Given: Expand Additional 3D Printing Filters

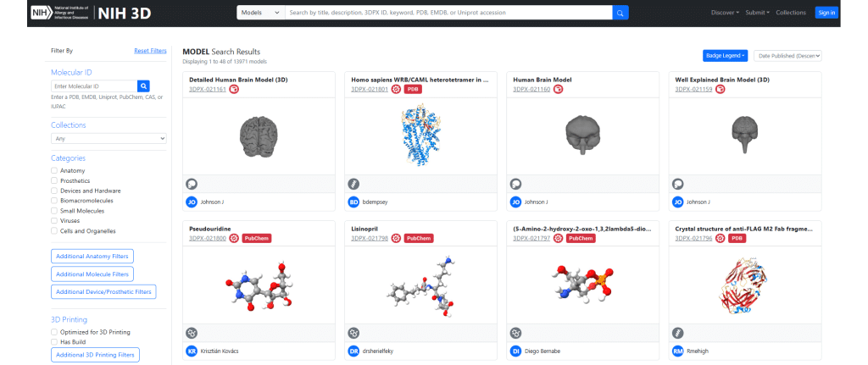Looking at the screenshot, I should [x=95, y=355].
